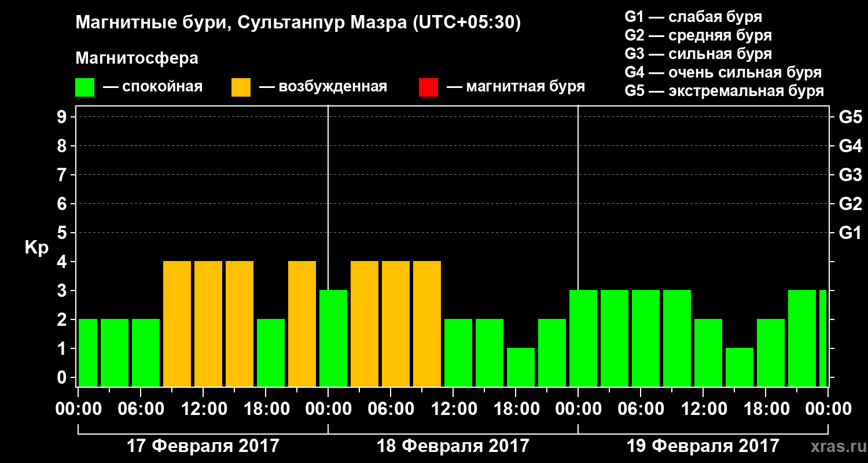Click the '— возбужденная' legend label
Viewport: 868px width, 463px height.
point(323,87)
